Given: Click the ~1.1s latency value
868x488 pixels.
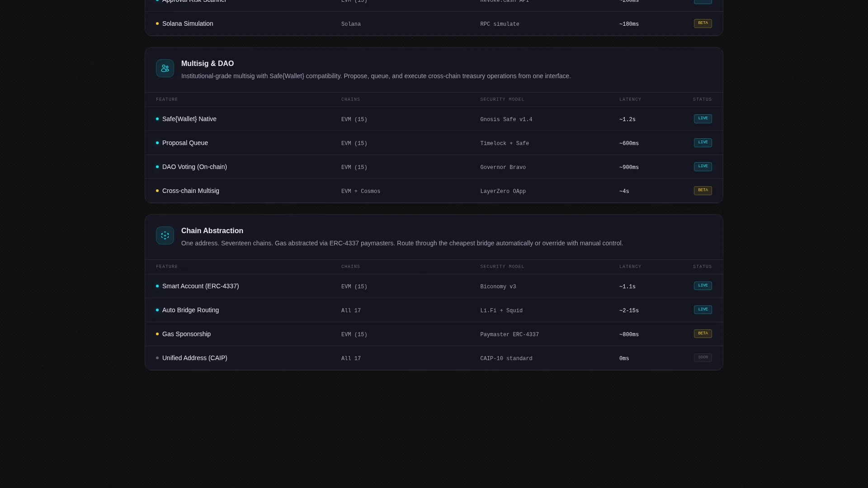Looking at the screenshot, I should [627, 287].
